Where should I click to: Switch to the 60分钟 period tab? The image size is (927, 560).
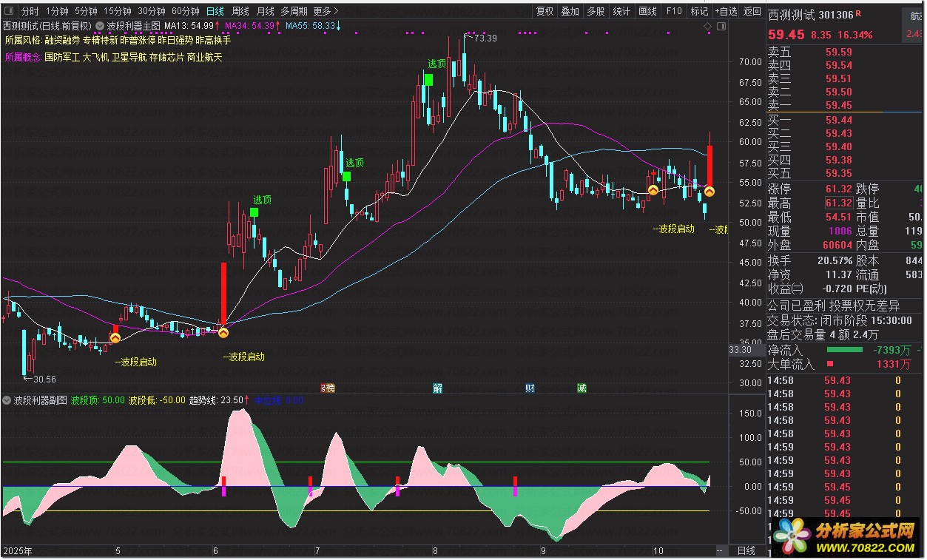pyautogui.click(x=186, y=11)
